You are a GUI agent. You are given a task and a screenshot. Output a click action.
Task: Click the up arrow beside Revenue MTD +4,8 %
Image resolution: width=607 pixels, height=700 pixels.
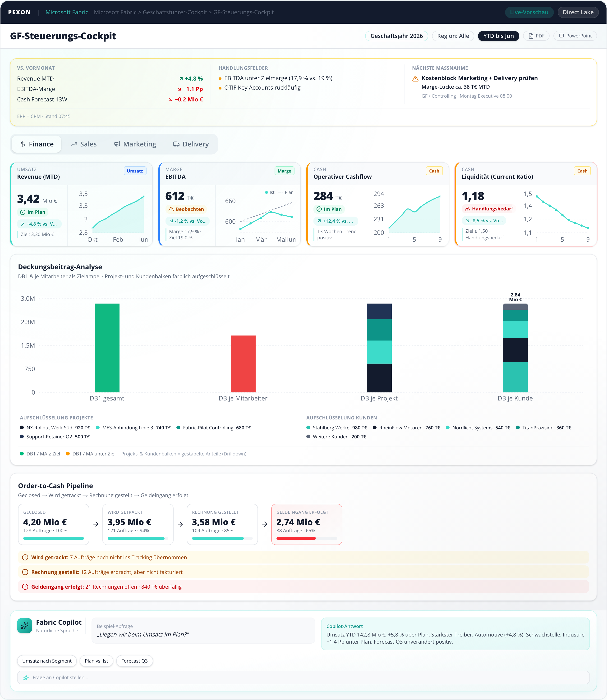(x=181, y=78)
